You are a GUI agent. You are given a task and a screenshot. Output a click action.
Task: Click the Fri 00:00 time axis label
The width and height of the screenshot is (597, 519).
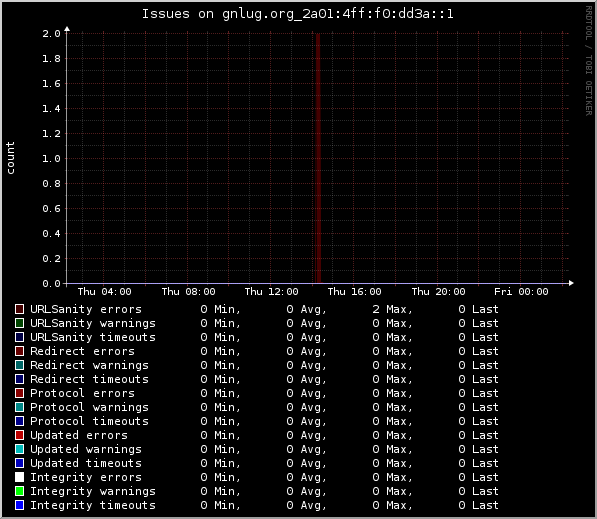[521, 292]
